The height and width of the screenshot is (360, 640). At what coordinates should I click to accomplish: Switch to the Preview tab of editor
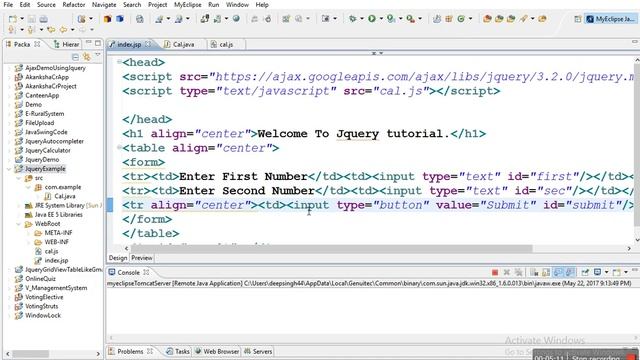pyautogui.click(x=142, y=258)
